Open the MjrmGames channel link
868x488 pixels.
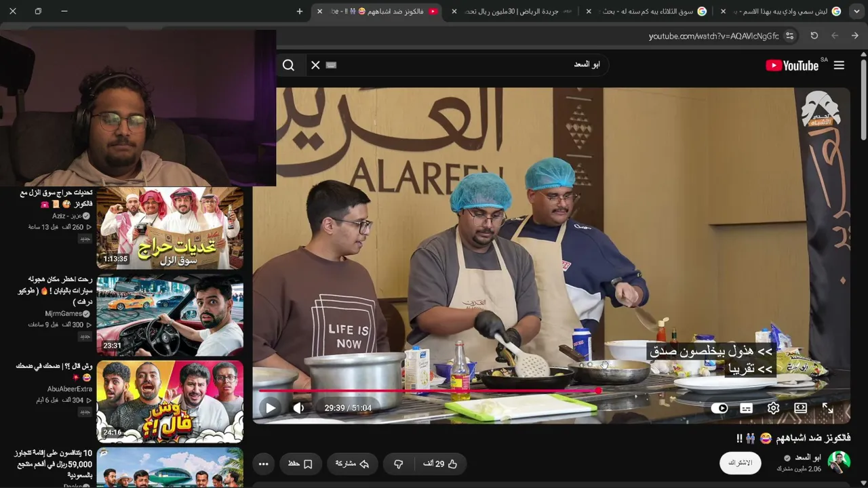(64, 314)
